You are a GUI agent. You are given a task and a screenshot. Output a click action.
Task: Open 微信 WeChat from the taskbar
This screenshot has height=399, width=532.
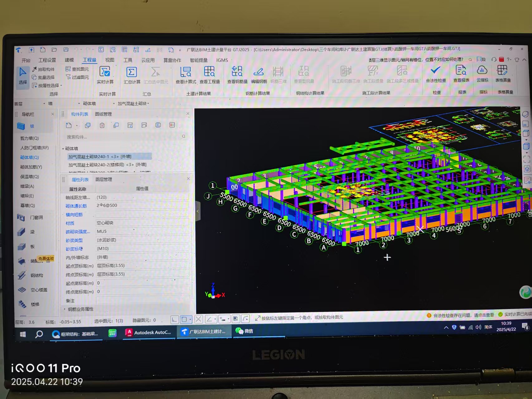coord(244,331)
